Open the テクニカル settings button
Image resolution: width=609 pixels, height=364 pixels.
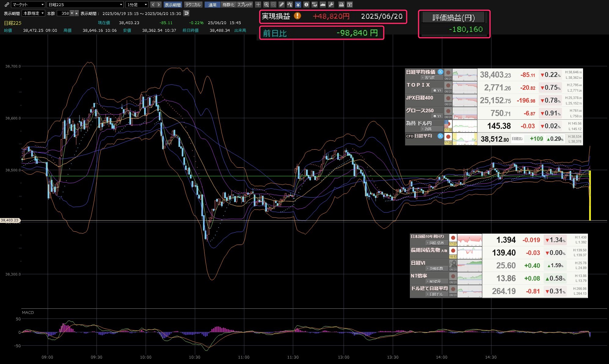pos(193,5)
